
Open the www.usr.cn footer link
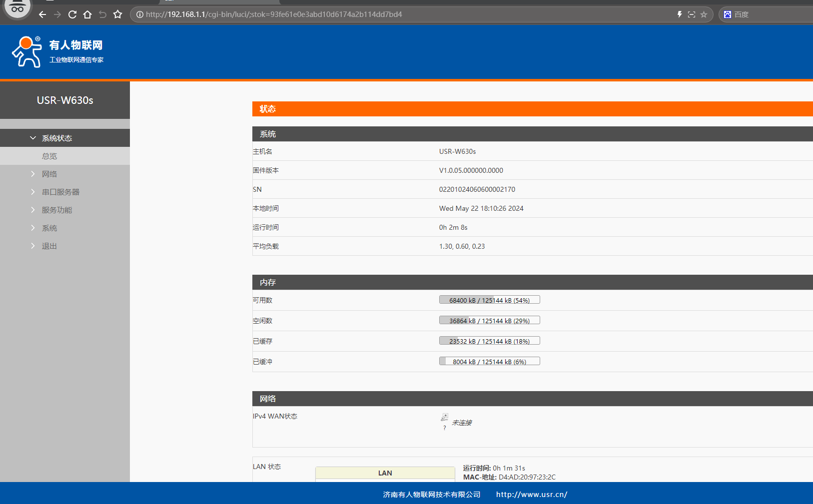pos(532,495)
